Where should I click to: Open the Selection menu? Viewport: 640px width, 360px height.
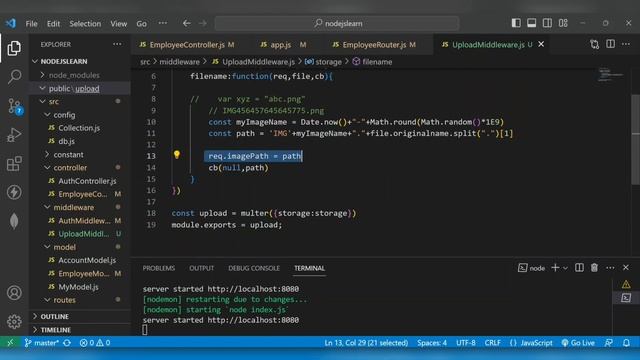[85, 24]
